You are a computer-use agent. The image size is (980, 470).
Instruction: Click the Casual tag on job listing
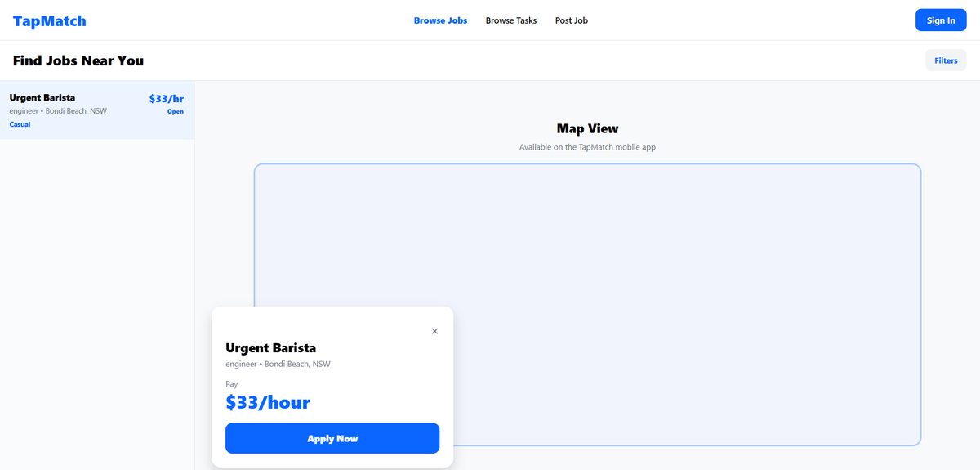click(x=20, y=124)
